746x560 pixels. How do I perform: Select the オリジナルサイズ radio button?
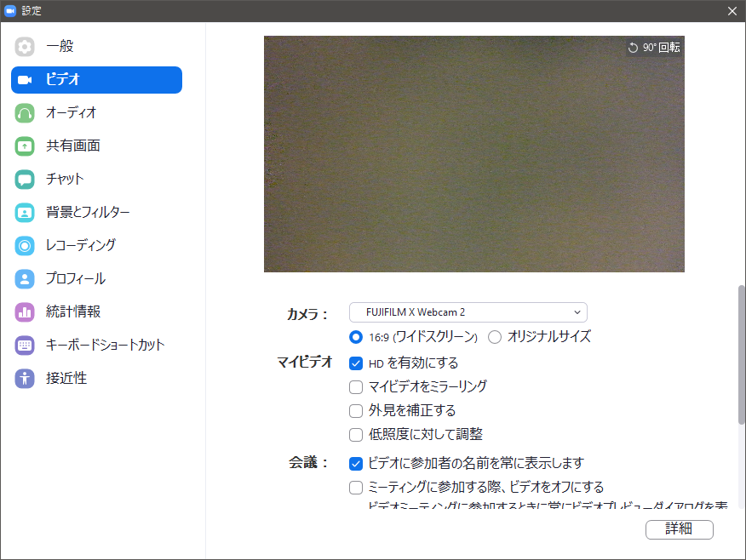tap(495, 336)
